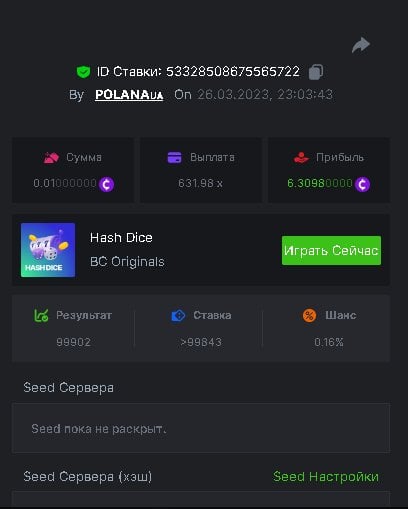The image size is (408, 509).
Task: Click the Выплата purple card icon
Action: click(x=174, y=157)
